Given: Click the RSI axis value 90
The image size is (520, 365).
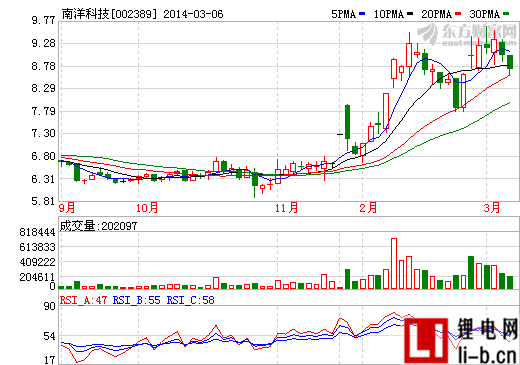Looking at the screenshot, I should [x=50, y=306].
